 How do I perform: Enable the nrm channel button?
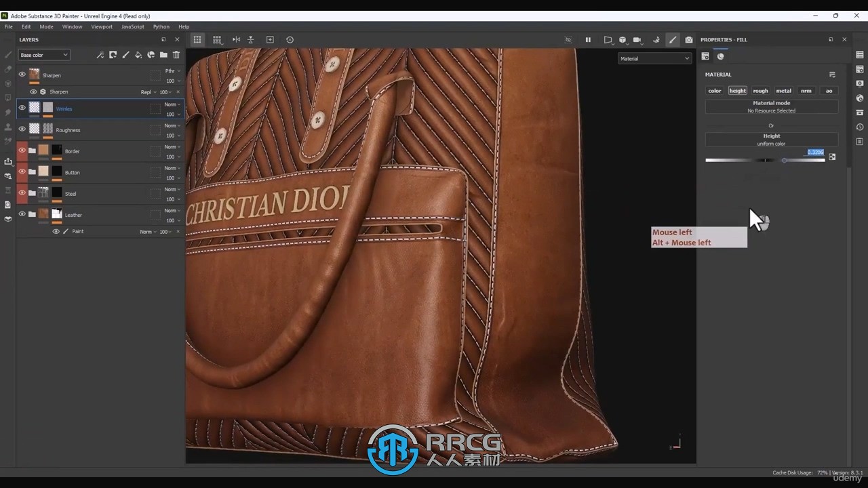click(806, 91)
